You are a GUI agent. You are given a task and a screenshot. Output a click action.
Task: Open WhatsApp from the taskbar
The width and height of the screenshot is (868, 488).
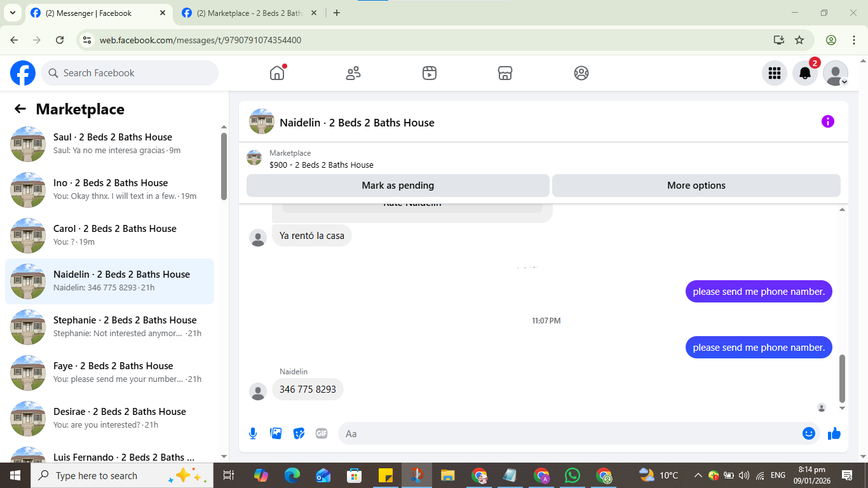point(573,475)
